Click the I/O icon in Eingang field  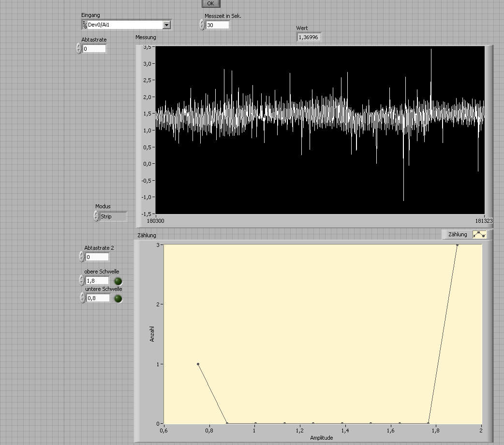click(x=85, y=25)
